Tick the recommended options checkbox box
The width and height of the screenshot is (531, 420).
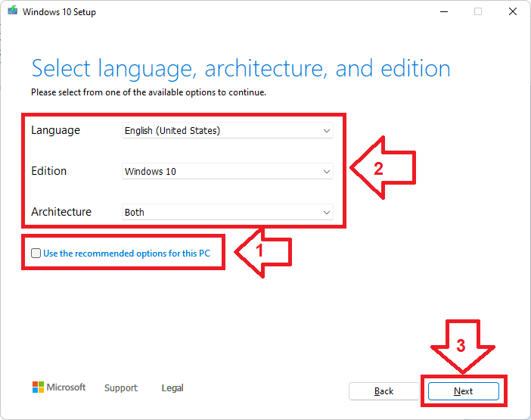[36, 253]
